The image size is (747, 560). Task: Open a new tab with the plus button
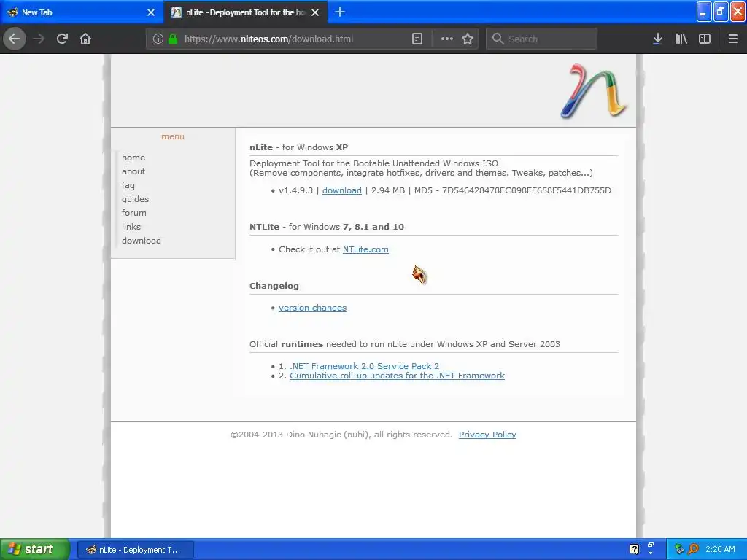point(340,12)
